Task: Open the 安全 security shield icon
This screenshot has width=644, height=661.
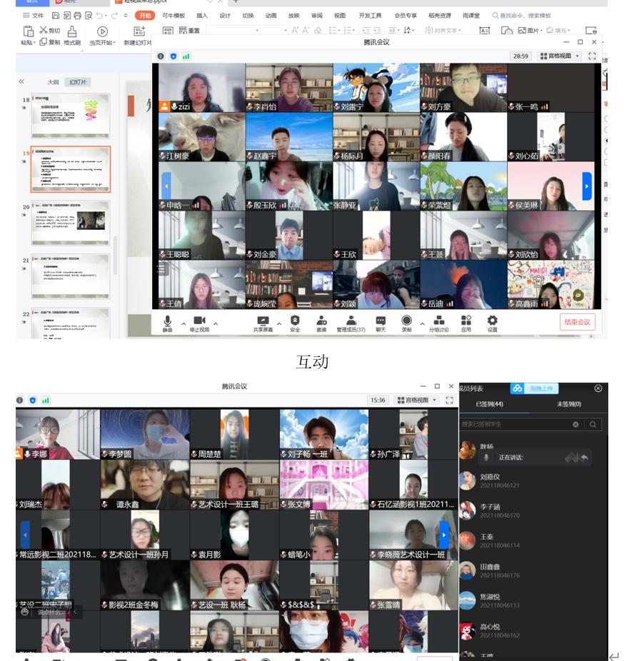Action: pos(295,323)
